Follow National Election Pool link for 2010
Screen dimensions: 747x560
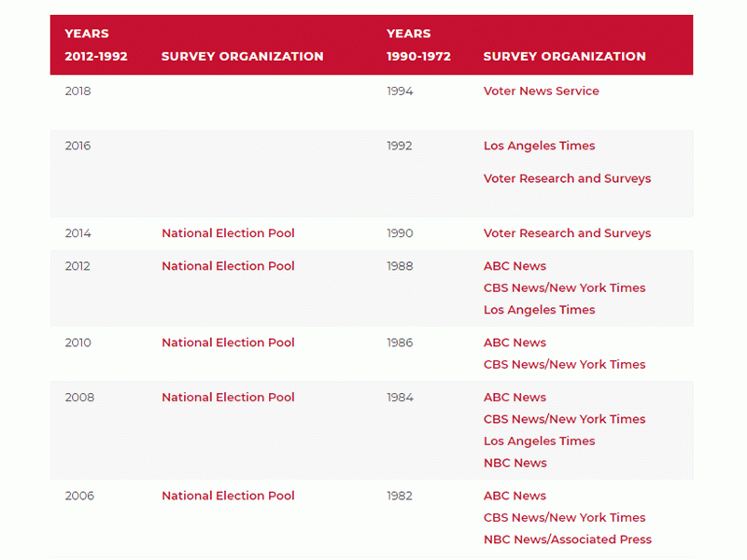228,343
